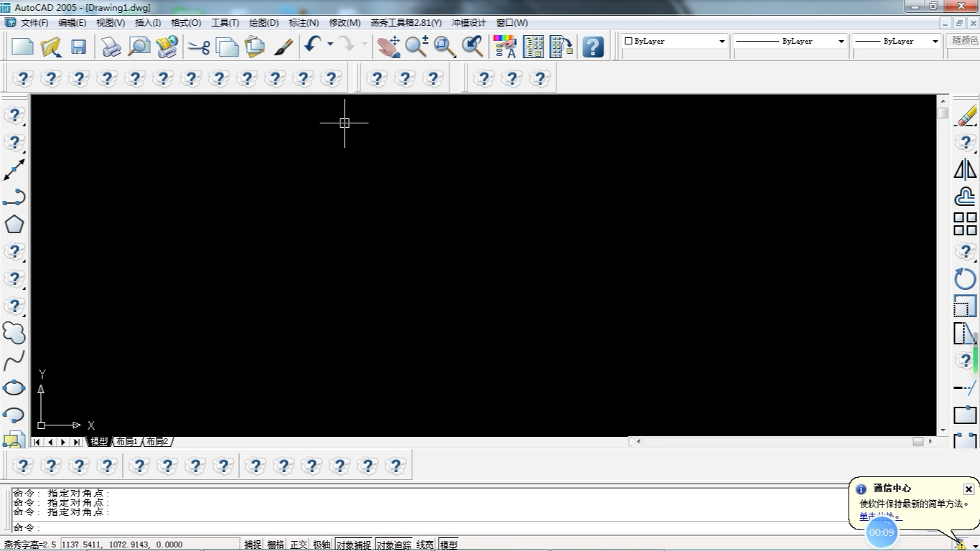
Task: Open the 燕秀工具箱2.81(Y) menu
Action: [x=406, y=23]
